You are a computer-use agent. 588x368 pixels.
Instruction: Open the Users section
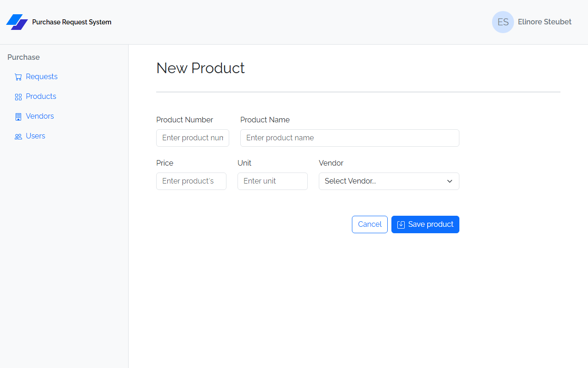(35, 136)
